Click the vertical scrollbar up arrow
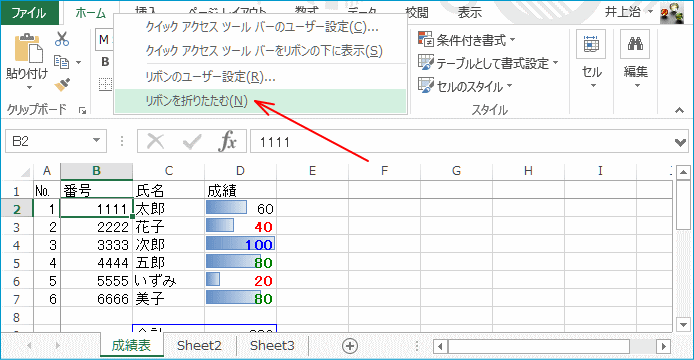The height and width of the screenshot is (360, 694). point(683,172)
